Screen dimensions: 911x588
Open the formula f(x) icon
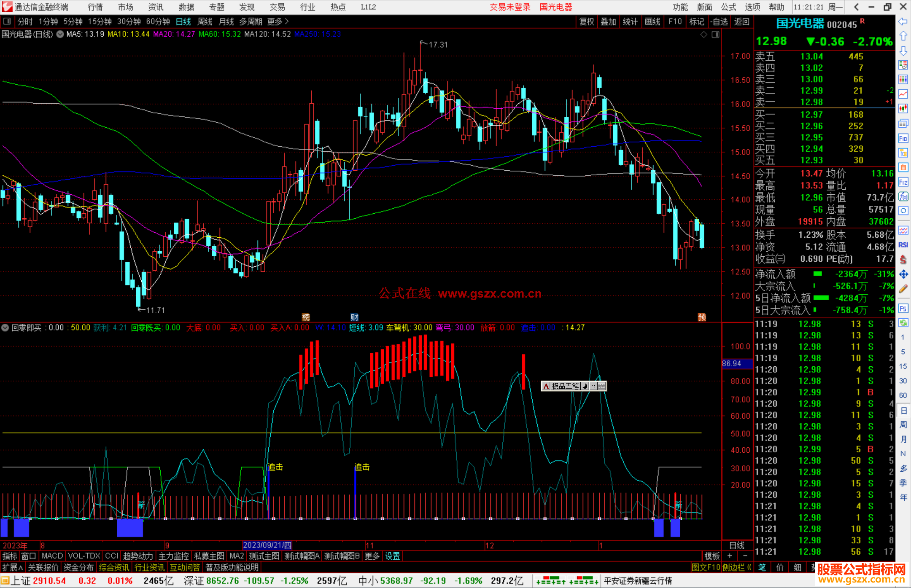(903, 196)
